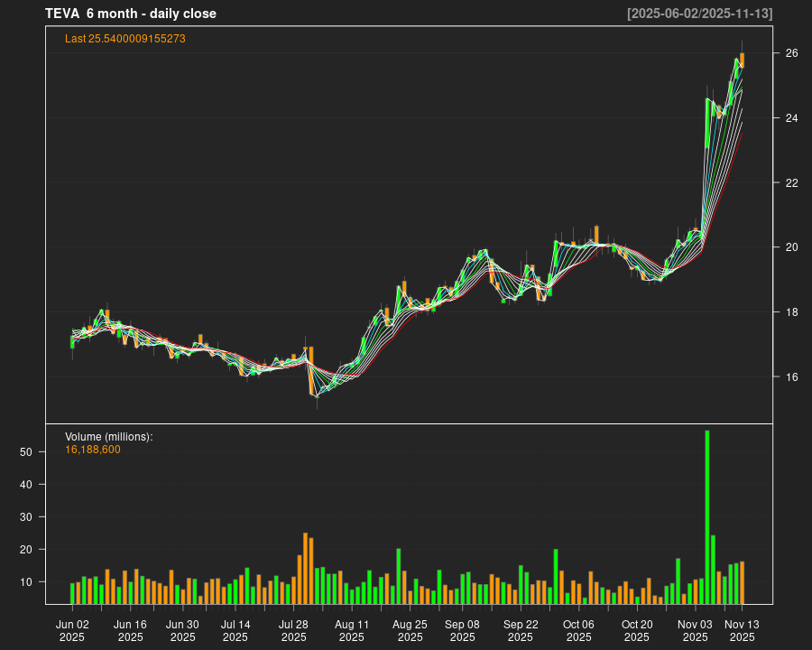
Task: Select the 30 volume axis label
Action: click(x=26, y=516)
